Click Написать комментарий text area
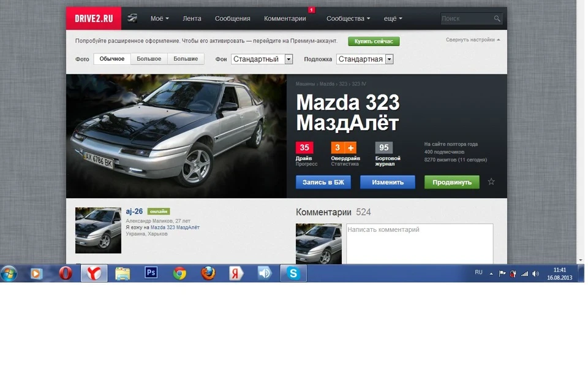Image resolution: width=588 pixels, height=368 pixels. coord(420,243)
